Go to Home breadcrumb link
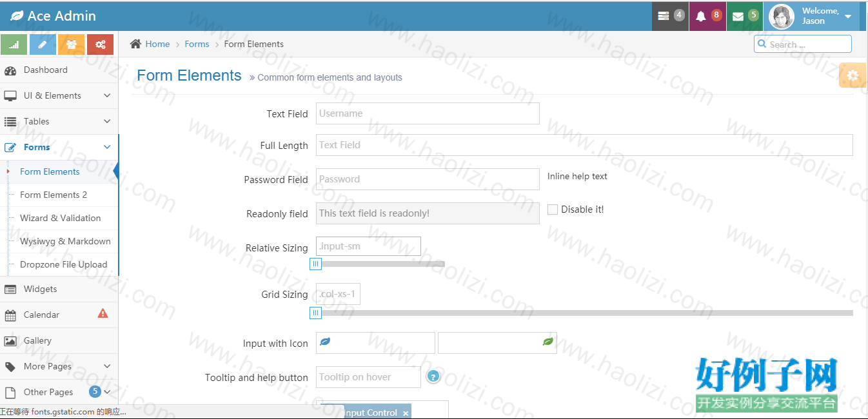 157,44
